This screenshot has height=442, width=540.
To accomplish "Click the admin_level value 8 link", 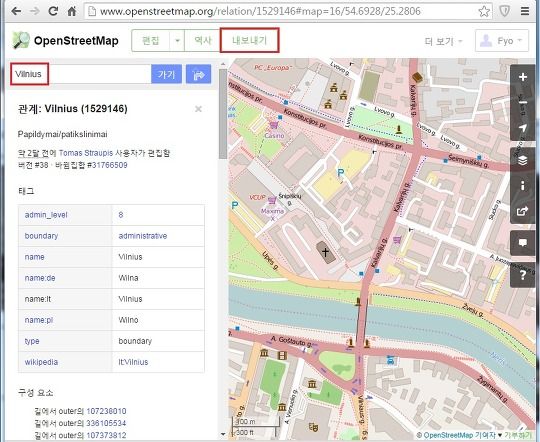I will (121, 215).
